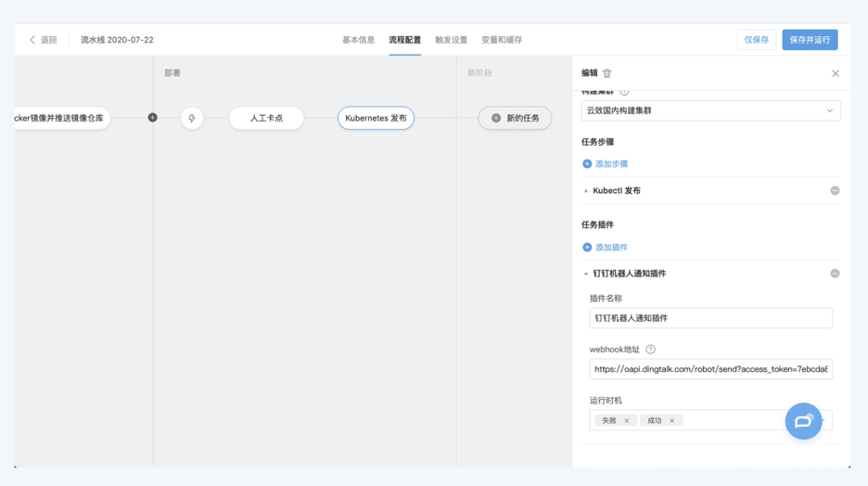Delete task via trash icon beside 编辑
Screen dimensions: 868x486
[x=607, y=73]
